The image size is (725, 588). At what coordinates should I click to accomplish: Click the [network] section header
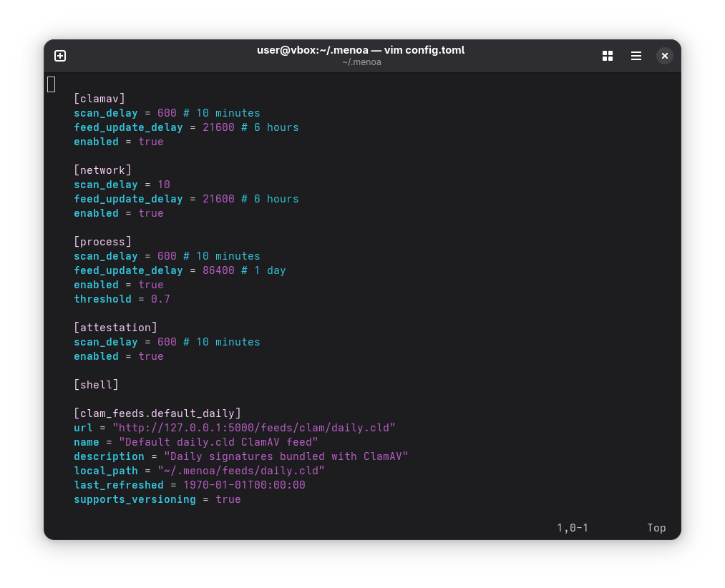[102, 170]
